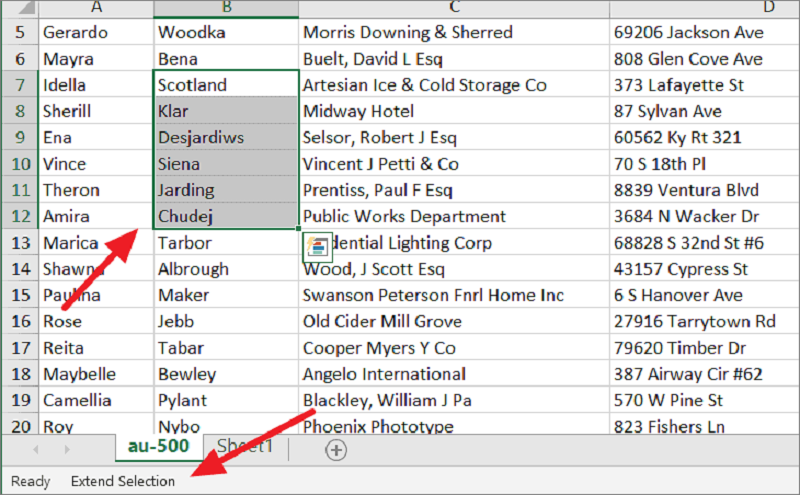This screenshot has height=495, width=800.
Task: Click the column A header
Action: [x=96, y=8]
